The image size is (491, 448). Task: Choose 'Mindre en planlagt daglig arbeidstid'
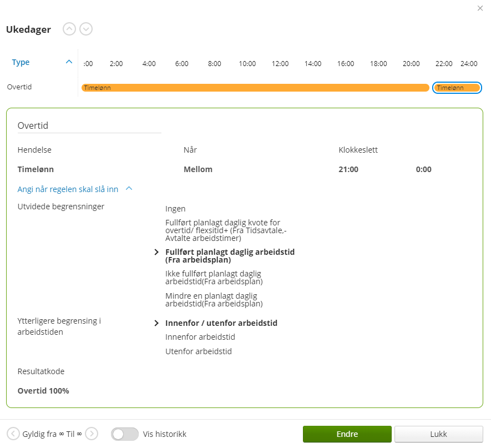point(214,300)
